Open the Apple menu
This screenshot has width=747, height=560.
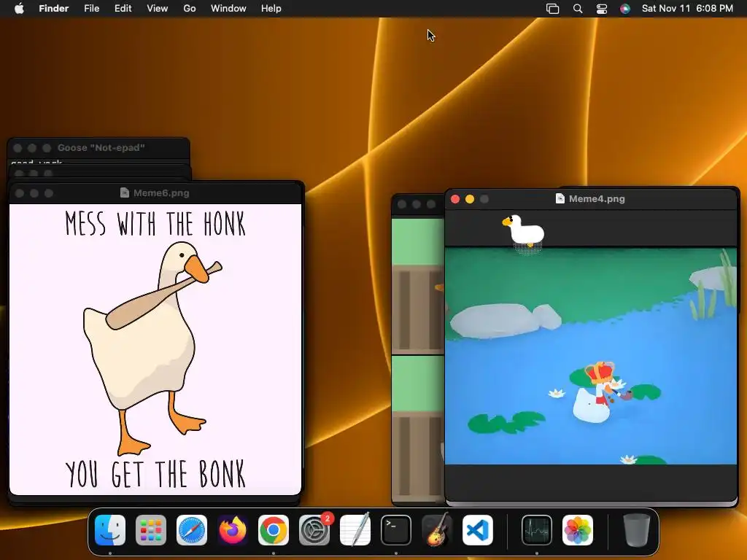coord(19,9)
